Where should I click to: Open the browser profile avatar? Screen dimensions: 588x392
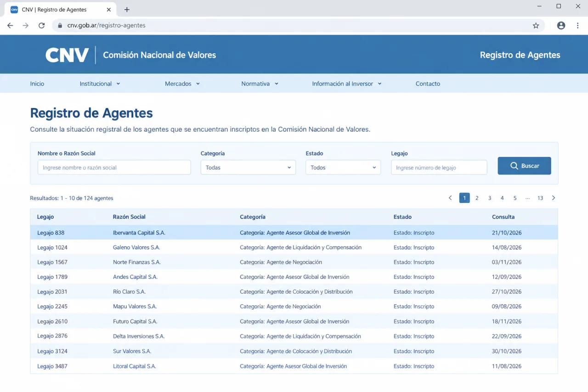561,26
